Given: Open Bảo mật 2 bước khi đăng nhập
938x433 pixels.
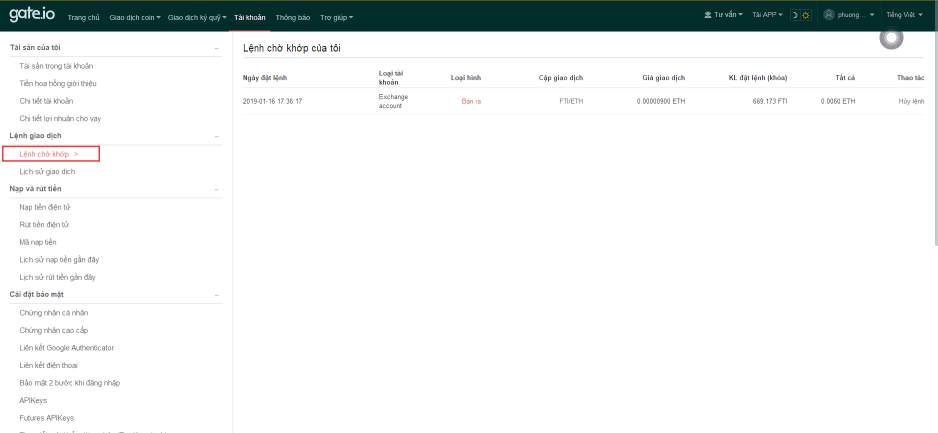Looking at the screenshot, I should (71, 383).
